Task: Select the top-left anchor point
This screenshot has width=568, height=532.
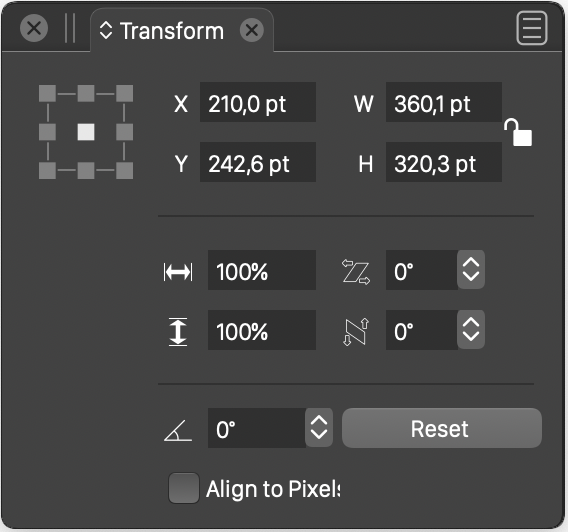Action: coord(47,93)
